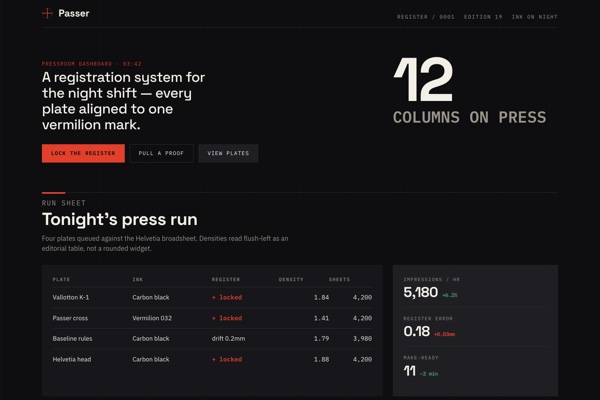Select the INK ON NIGHT header label
The height and width of the screenshot is (400, 600).
pyautogui.click(x=535, y=17)
